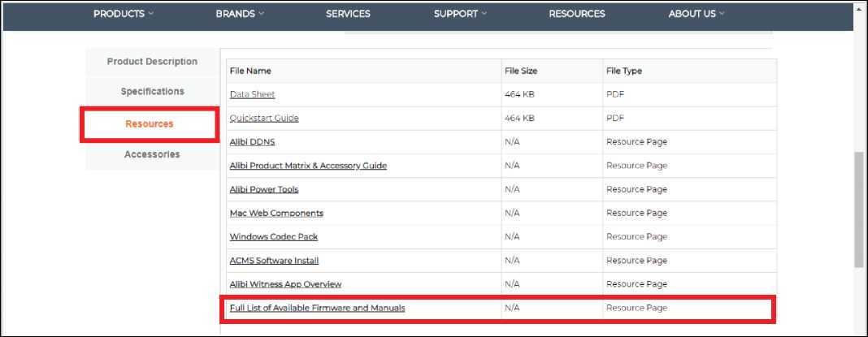Open the BRANDS dropdown menu
Viewport: 868px width, 337px height.
[x=240, y=14]
